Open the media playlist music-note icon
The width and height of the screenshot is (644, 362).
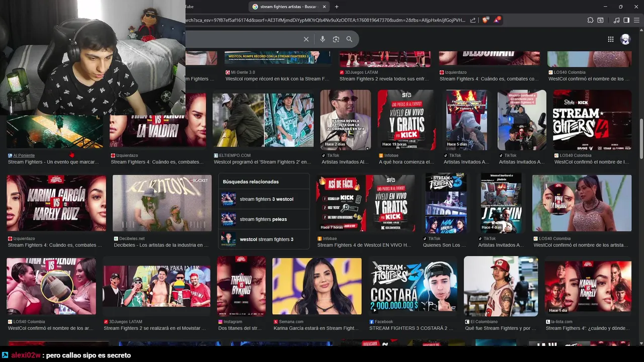click(617, 20)
